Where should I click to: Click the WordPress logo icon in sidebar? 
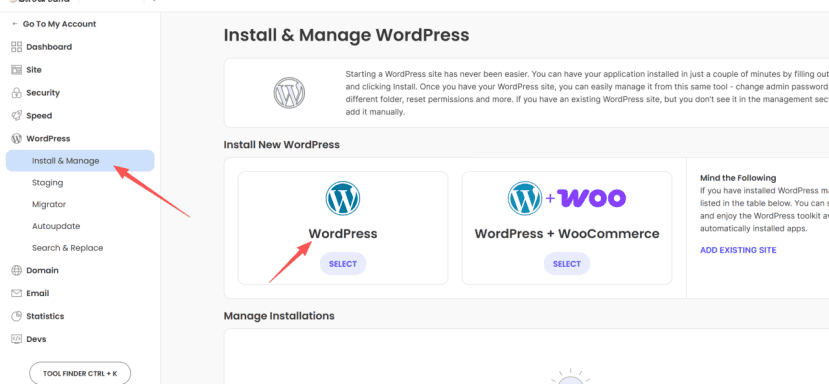(16, 139)
